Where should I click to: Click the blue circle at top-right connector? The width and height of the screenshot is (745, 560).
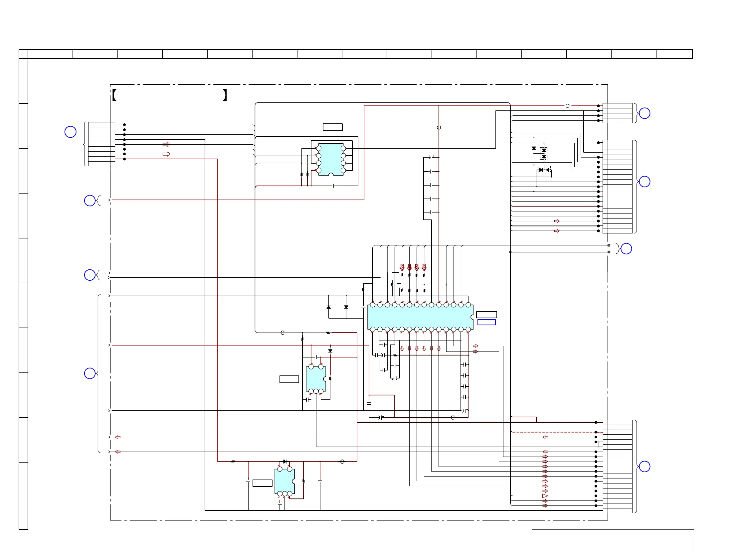tap(644, 113)
